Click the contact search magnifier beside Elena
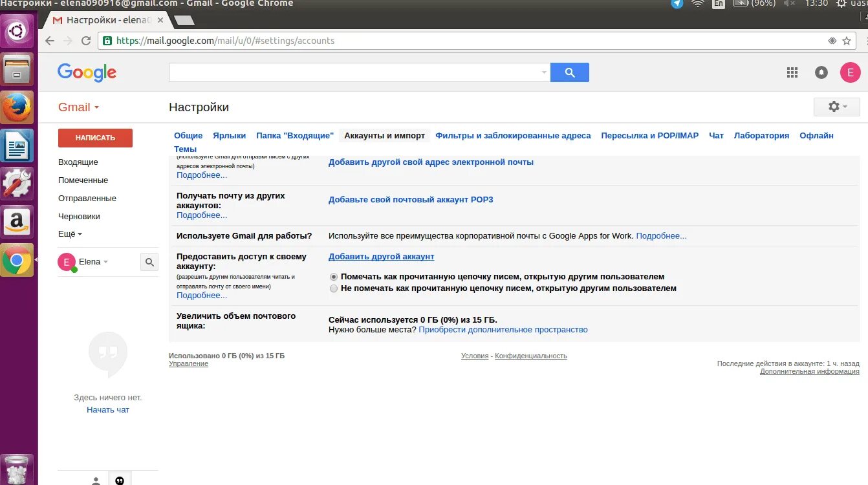 click(x=149, y=262)
